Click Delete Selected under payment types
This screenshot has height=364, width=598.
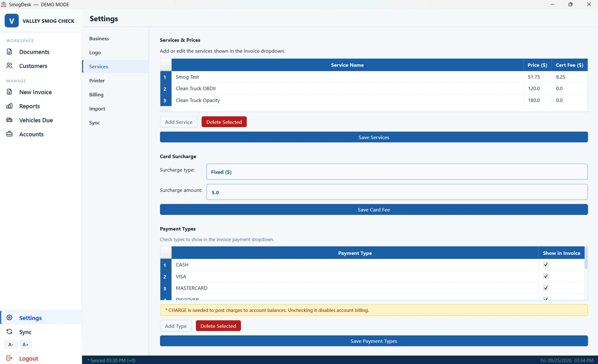218,326
